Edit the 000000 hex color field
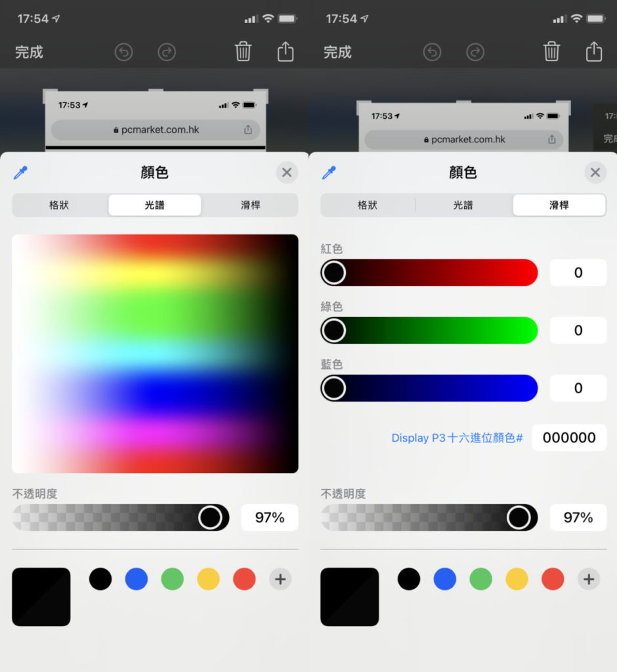Image resolution: width=617 pixels, height=672 pixels. point(569,438)
